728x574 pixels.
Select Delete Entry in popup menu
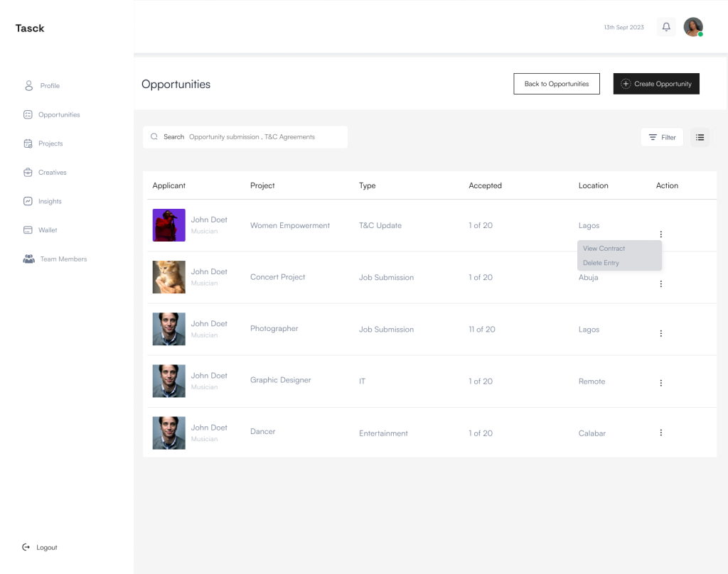click(x=601, y=263)
